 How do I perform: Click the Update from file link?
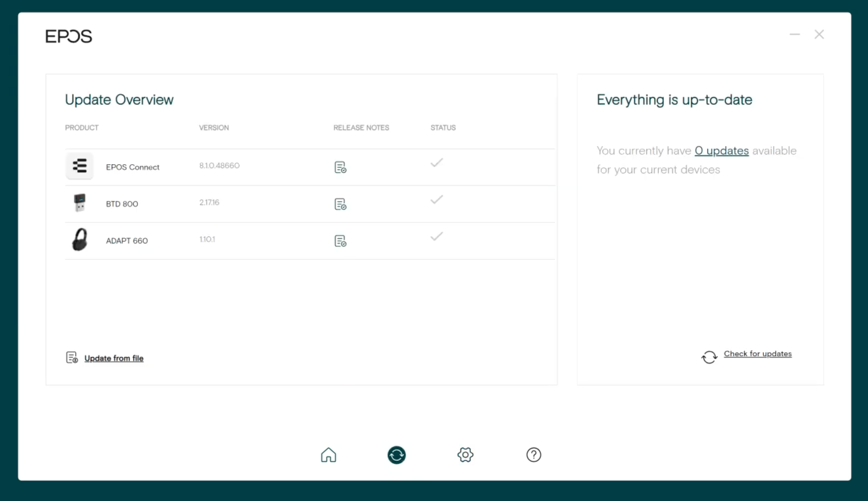[x=114, y=358]
